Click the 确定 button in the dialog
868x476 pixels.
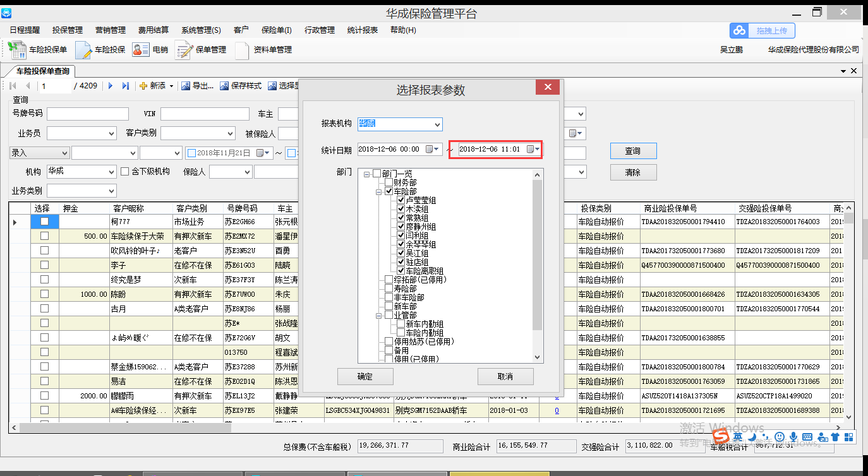[365, 376]
